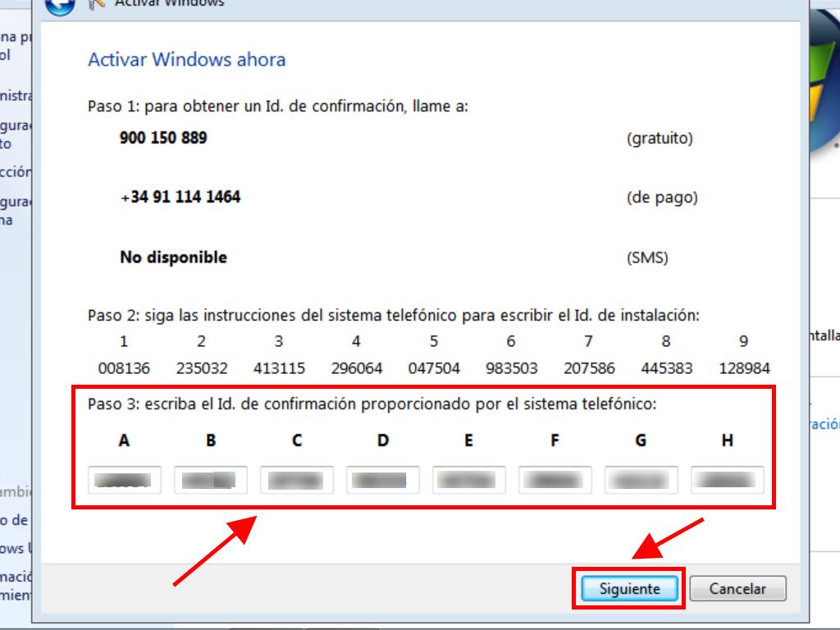The image size is (840, 630).
Task: Click the back arrow button in title bar
Action: pyautogui.click(x=59, y=6)
